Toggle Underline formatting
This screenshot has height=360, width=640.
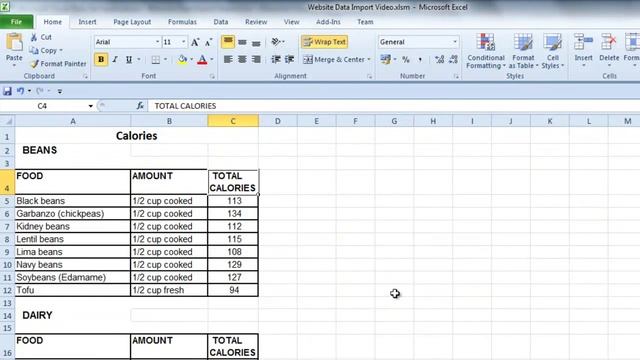point(129,60)
